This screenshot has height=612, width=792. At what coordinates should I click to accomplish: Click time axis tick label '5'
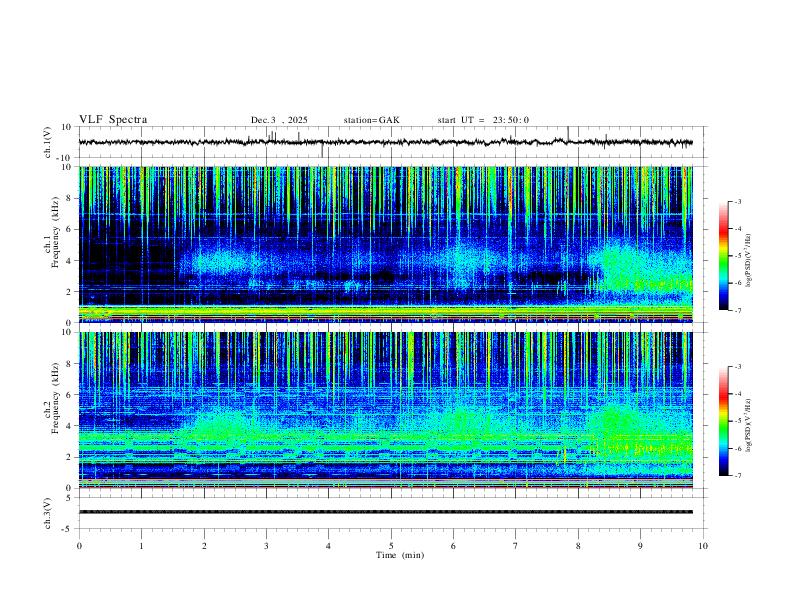click(x=391, y=546)
